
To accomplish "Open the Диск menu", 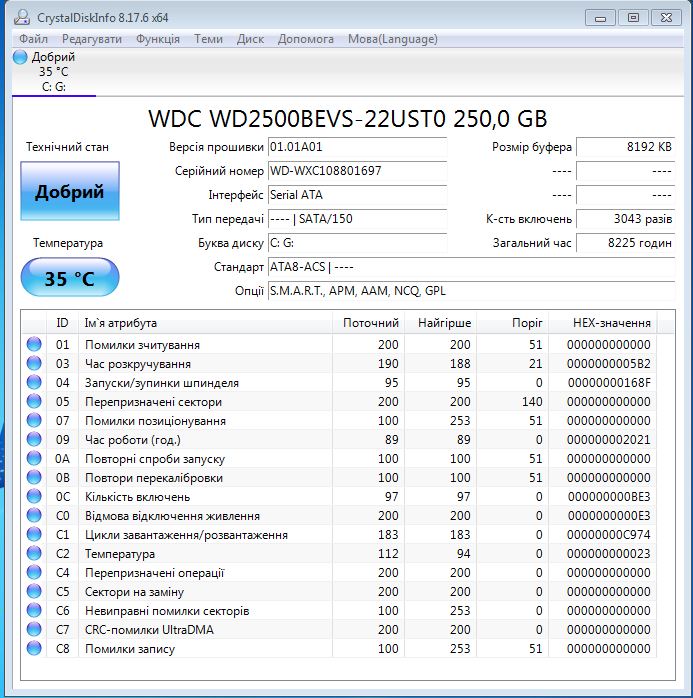I will pyautogui.click(x=250, y=39).
